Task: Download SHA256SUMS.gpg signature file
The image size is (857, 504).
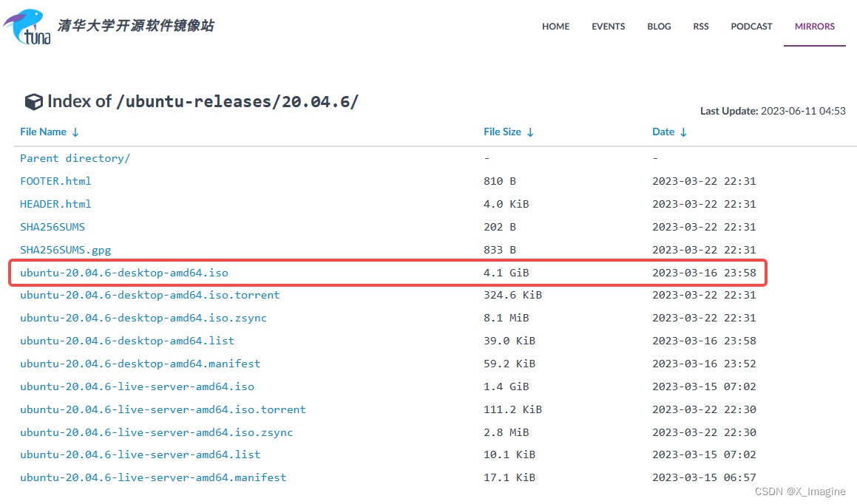Action: click(x=66, y=250)
